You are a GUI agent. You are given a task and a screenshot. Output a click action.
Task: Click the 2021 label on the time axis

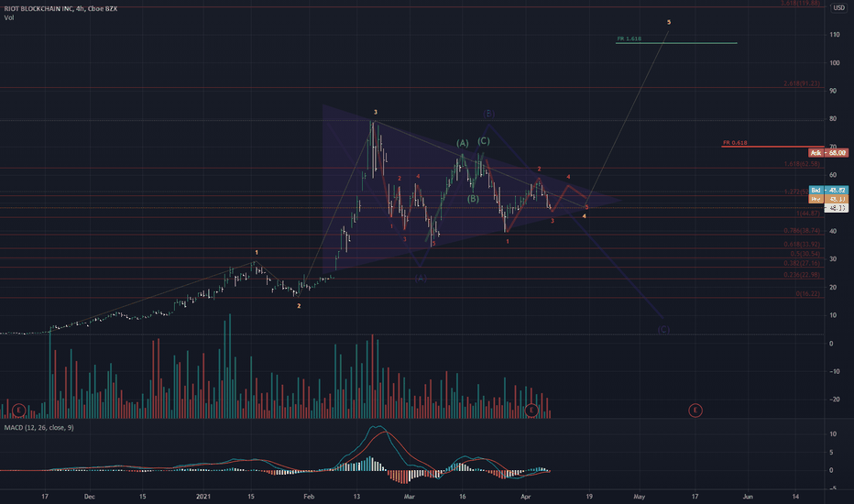coord(203,497)
